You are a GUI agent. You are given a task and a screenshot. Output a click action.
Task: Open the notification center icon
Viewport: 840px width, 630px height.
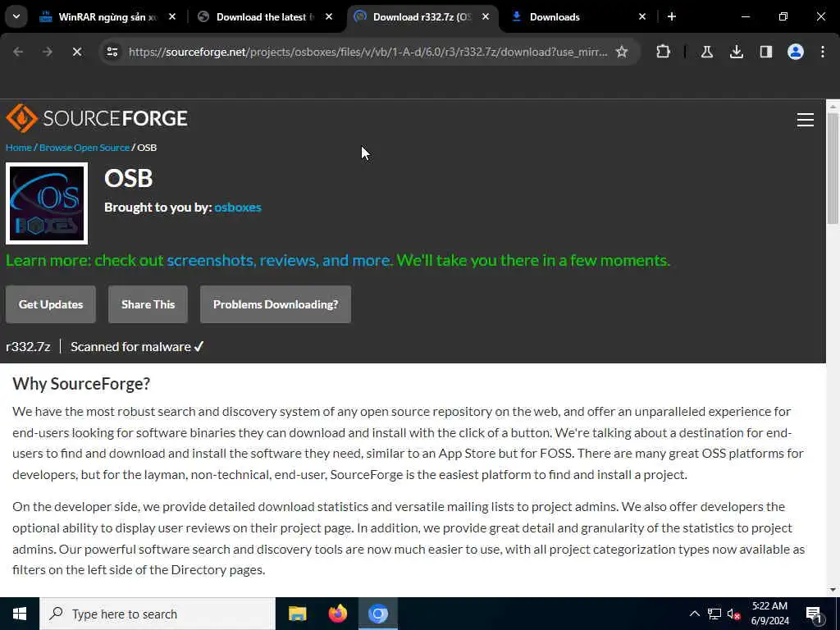814,614
